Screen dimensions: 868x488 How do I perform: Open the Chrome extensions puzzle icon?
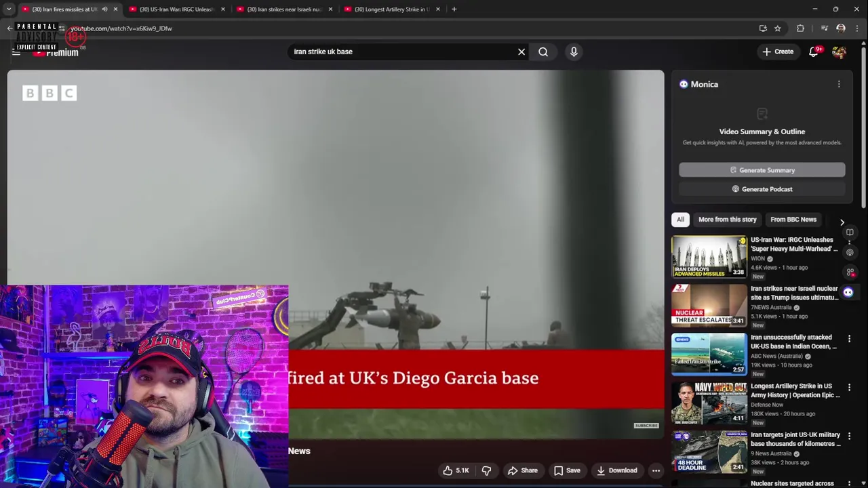[800, 28]
